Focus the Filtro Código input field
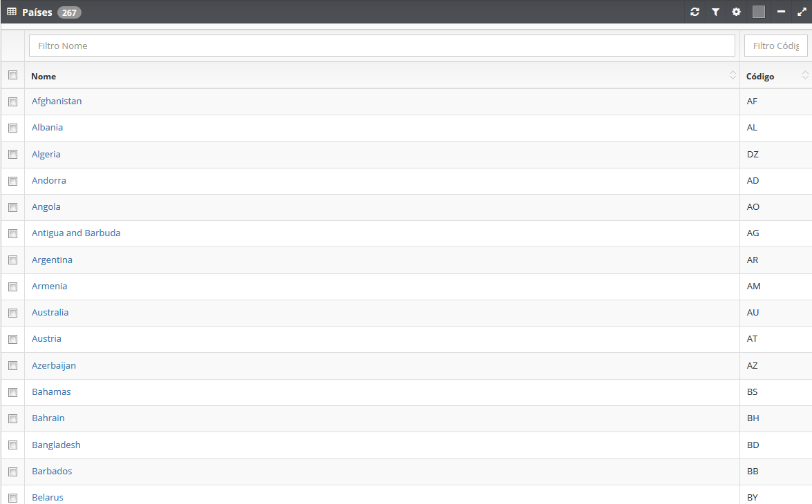The image size is (812, 504). click(776, 46)
